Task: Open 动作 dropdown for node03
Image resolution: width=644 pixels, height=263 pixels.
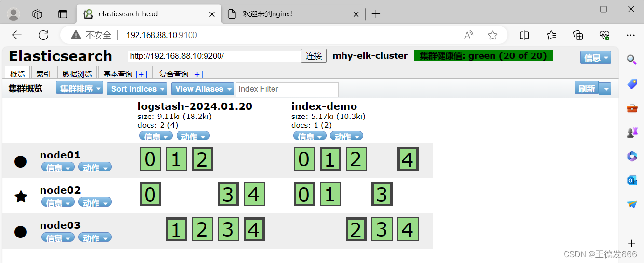Action: (95, 237)
